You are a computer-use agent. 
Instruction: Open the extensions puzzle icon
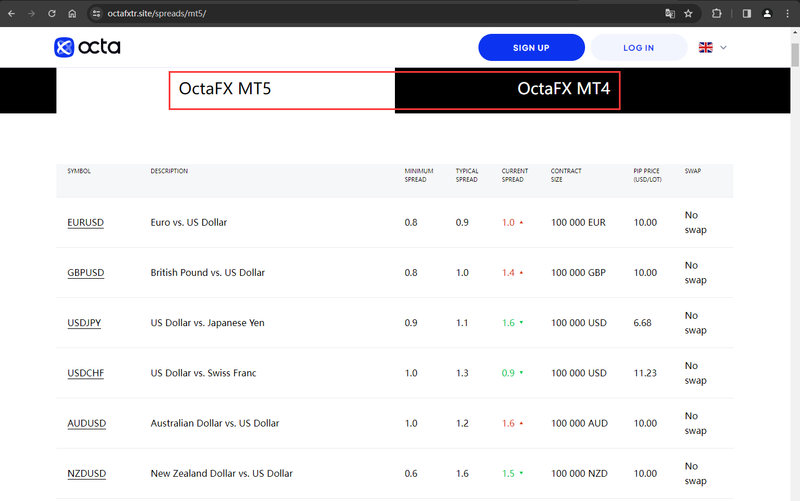717,14
